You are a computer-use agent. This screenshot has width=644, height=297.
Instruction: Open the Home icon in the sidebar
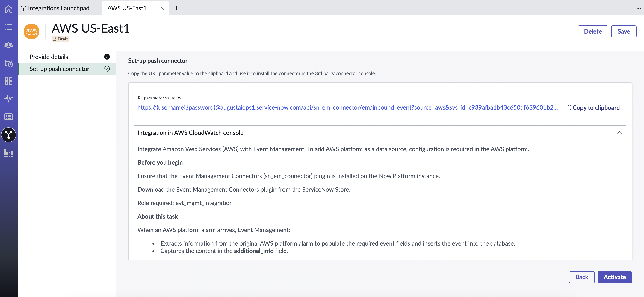(x=8, y=9)
